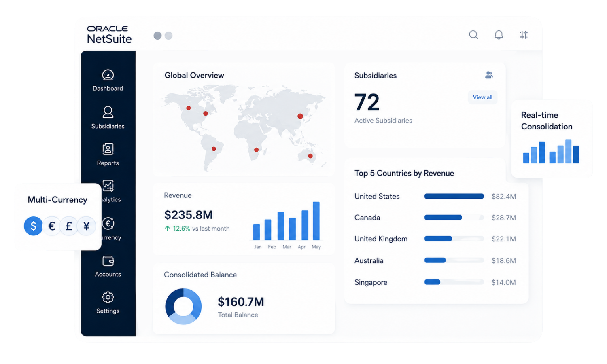Click the 72 active subsidiaries number
The width and height of the screenshot is (607, 364).
367,102
